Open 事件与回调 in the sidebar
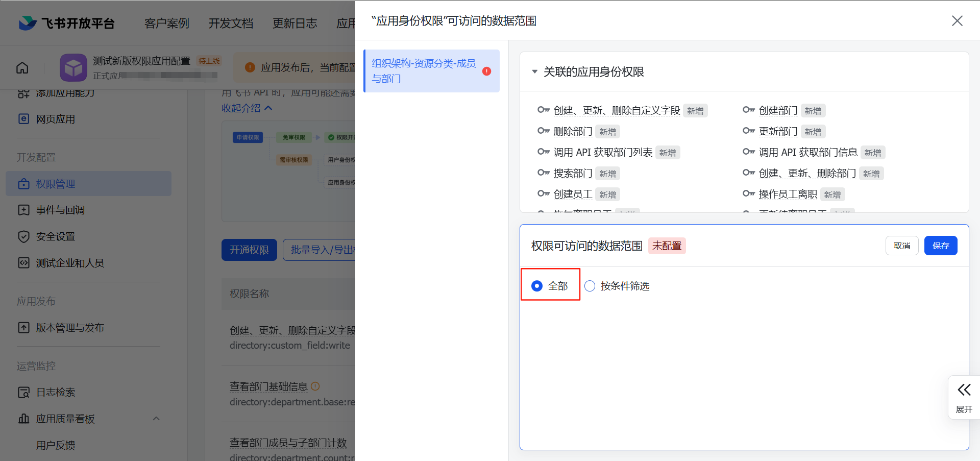 tap(60, 210)
